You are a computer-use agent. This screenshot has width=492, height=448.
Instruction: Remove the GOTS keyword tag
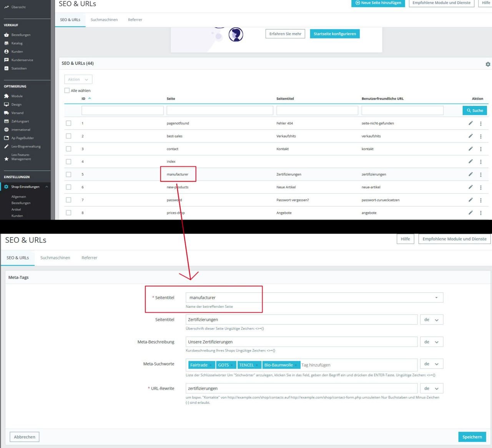232,365
